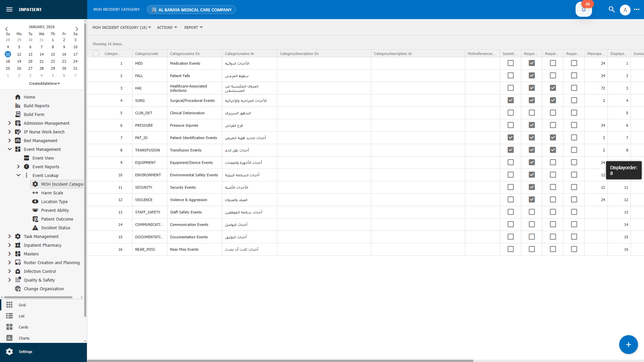Open the Harm Scale lookup

tap(52, 193)
